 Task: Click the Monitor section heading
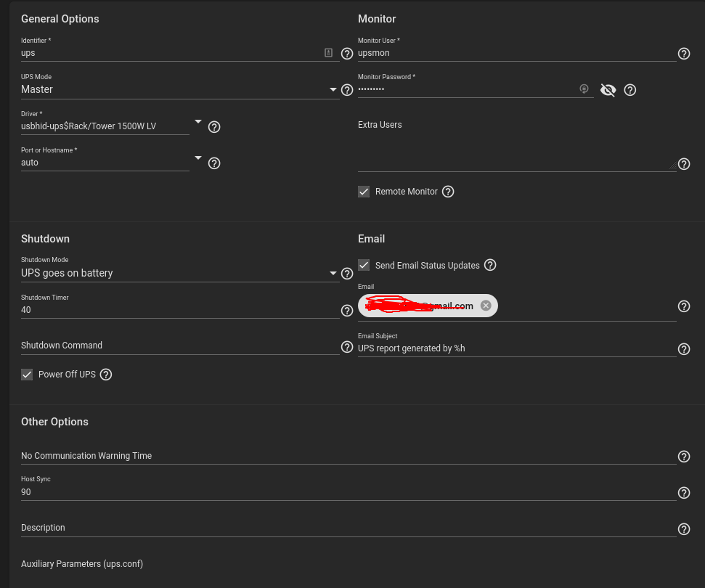tap(377, 19)
